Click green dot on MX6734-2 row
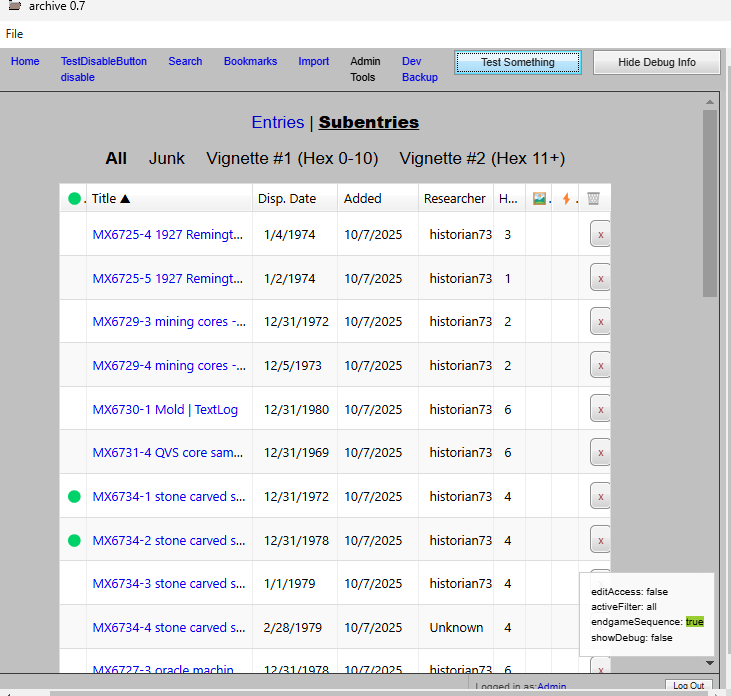This screenshot has width=731, height=696. pyautogui.click(x=74, y=540)
